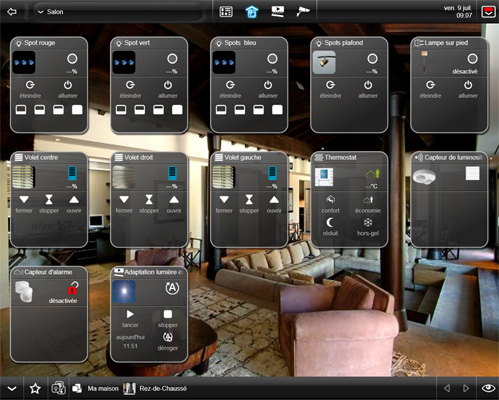Go back with the top-left arrow

pos(12,12)
